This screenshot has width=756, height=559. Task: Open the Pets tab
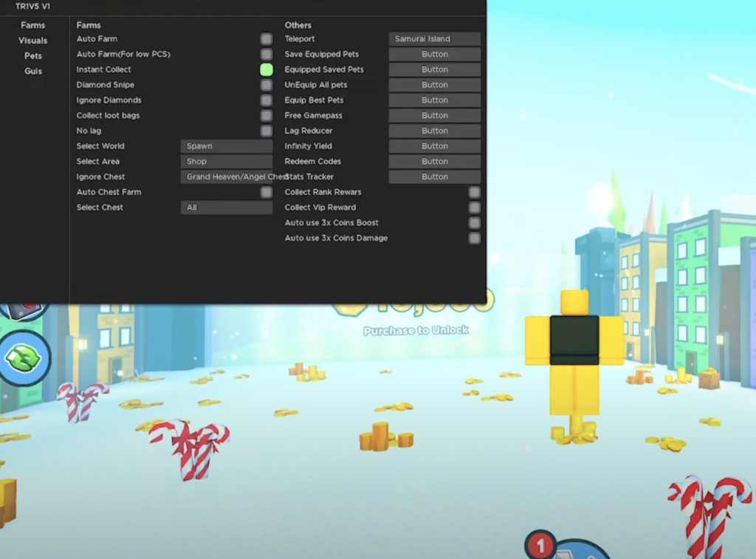pyautogui.click(x=32, y=56)
